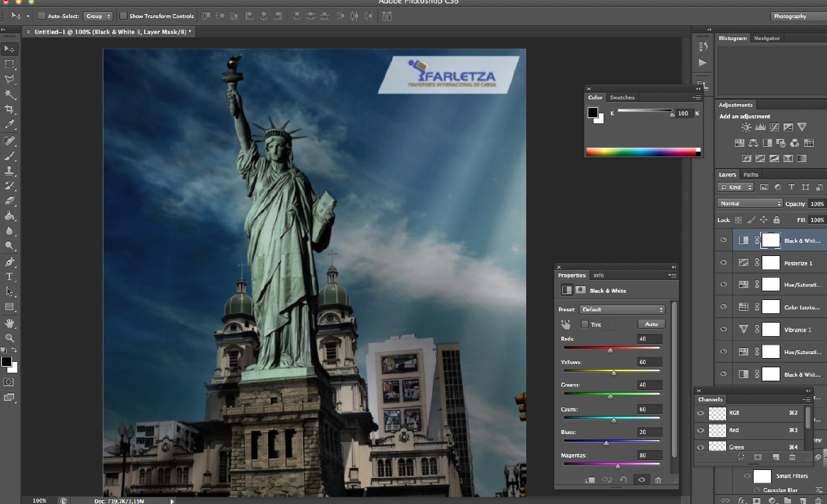827x504 pixels.
Task: Click the Reds slider handle
Action: [610, 350]
